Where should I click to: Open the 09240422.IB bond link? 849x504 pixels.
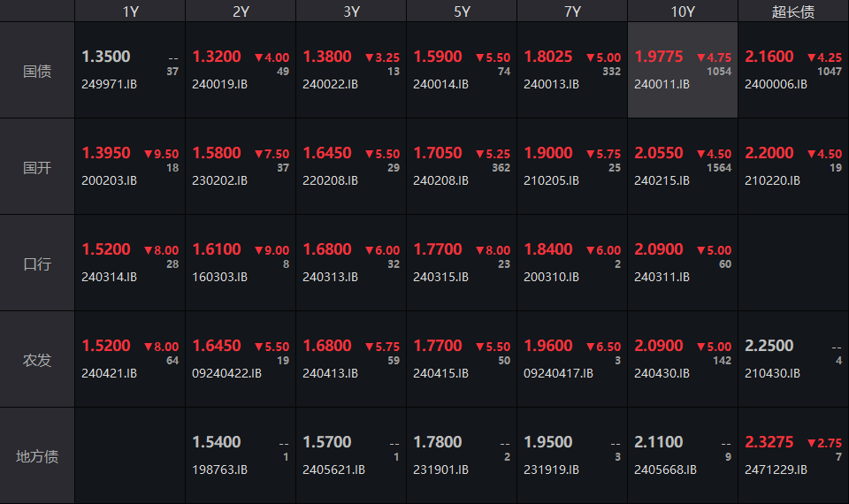point(227,373)
